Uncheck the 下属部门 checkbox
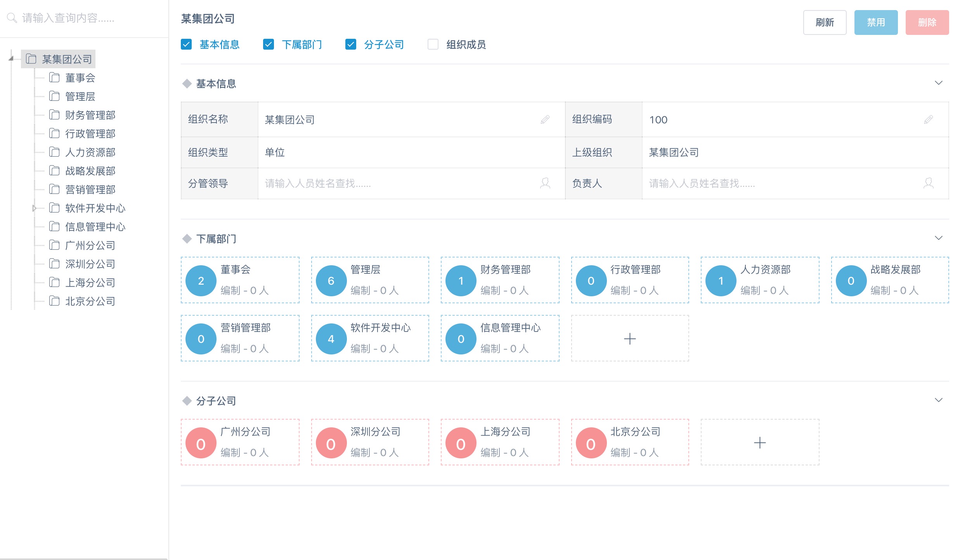Image resolution: width=960 pixels, height=560 pixels. (x=268, y=44)
